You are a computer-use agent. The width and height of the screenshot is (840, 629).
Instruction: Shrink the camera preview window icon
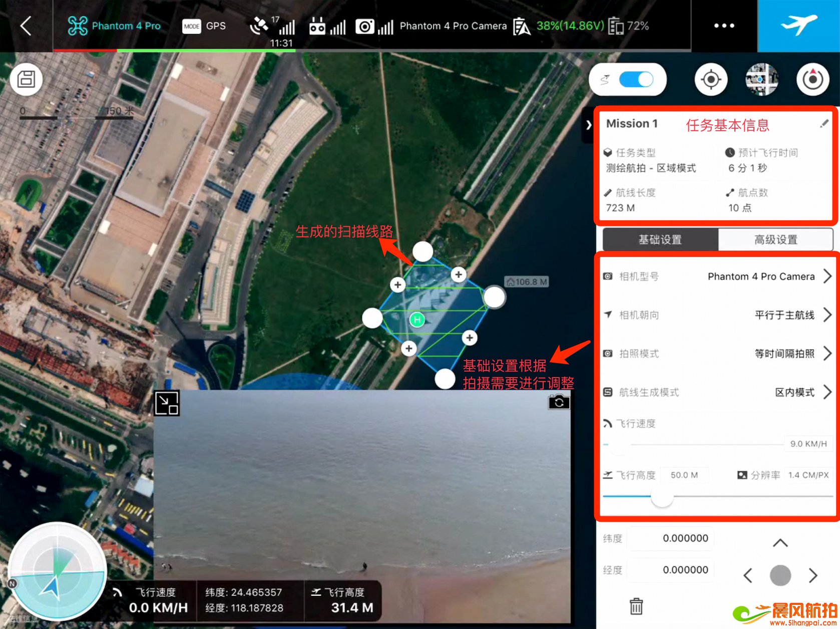click(x=167, y=404)
